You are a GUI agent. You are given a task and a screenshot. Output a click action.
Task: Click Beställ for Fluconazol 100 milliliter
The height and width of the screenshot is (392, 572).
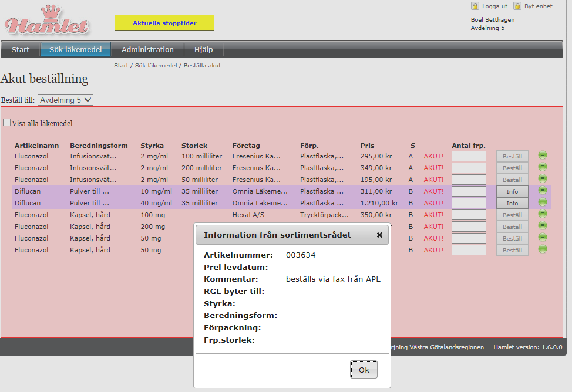[512, 157]
